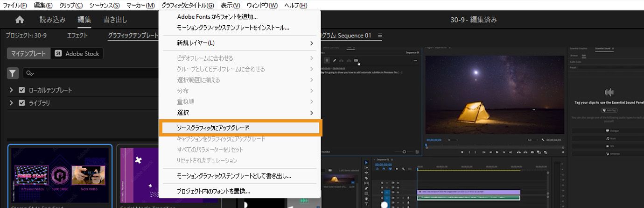Click the three-dots menu in the captions panel
This screenshot has height=208, width=644.
pos(415,61)
